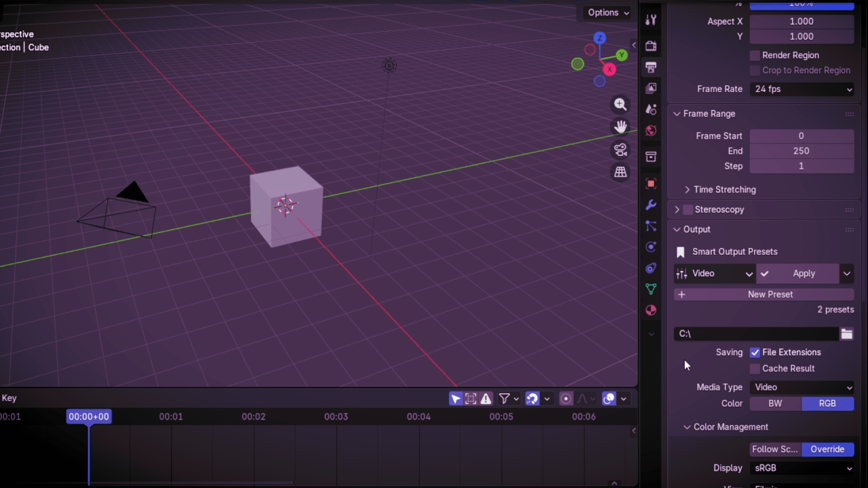Toggle the camera view icon

point(620,150)
